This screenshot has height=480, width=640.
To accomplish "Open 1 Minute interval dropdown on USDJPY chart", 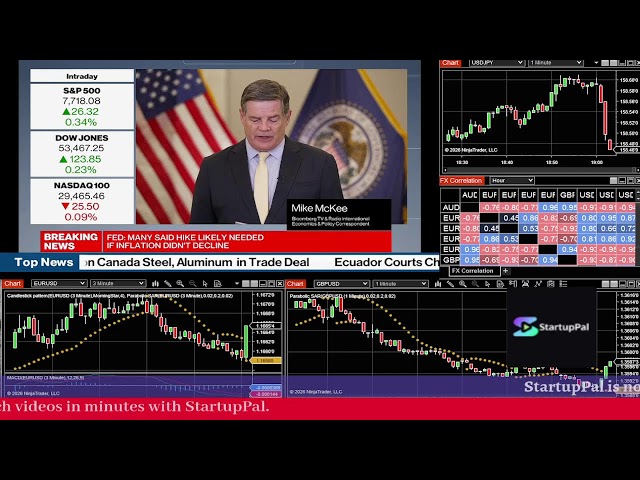I will tap(556, 62).
